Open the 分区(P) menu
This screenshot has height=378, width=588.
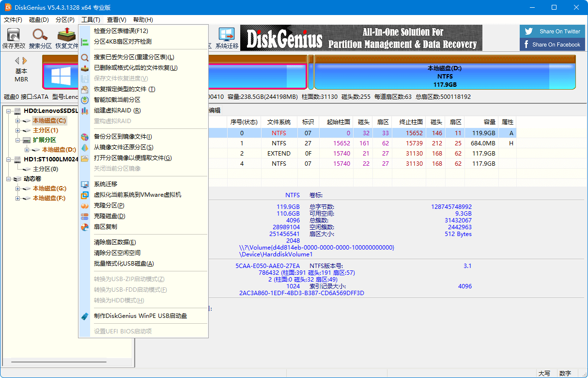tap(65, 20)
